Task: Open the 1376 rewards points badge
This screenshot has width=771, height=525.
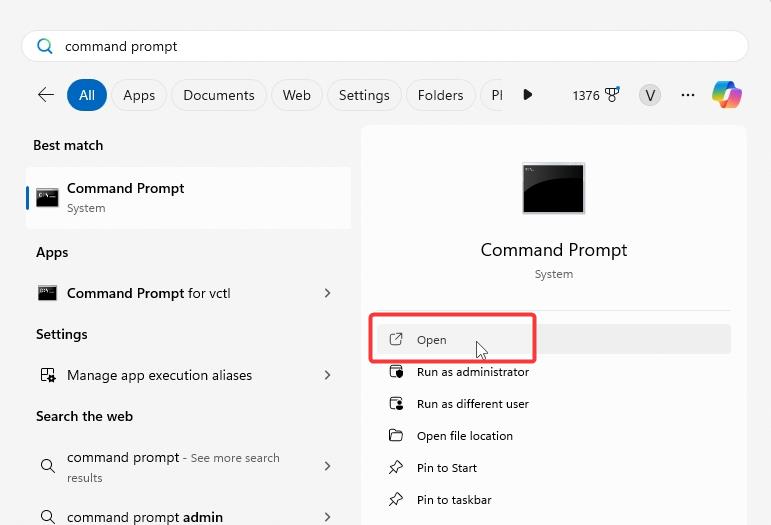Action: coord(596,95)
